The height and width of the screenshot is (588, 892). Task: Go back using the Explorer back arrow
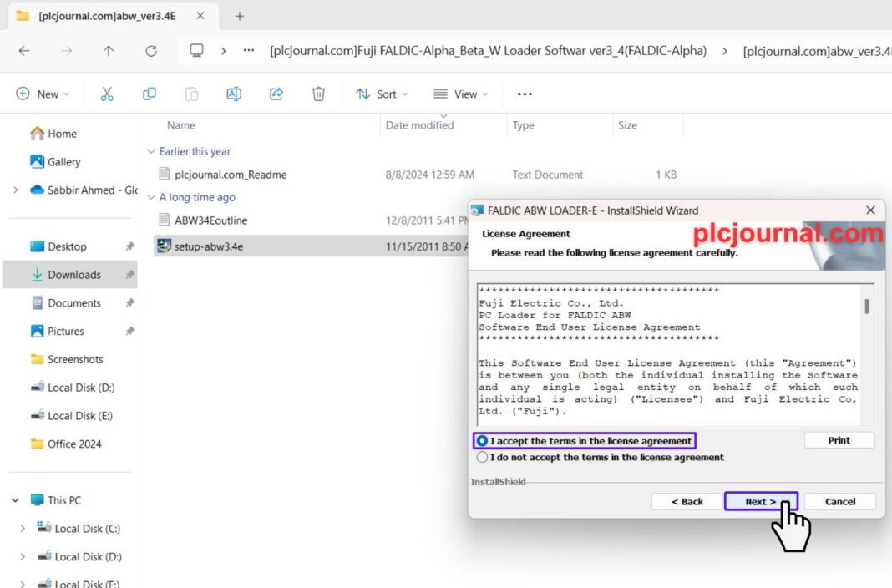[24, 51]
